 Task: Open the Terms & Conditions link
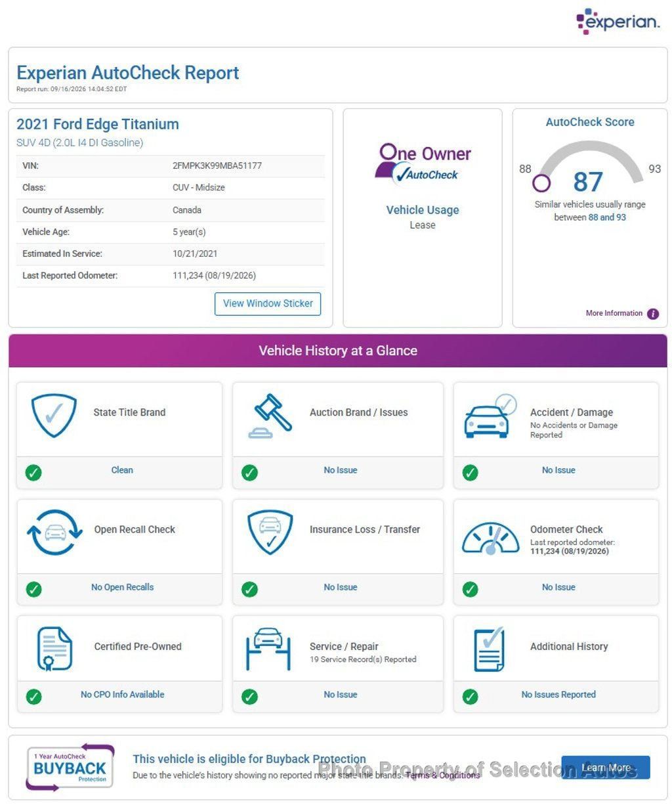[x=443, y=775]
